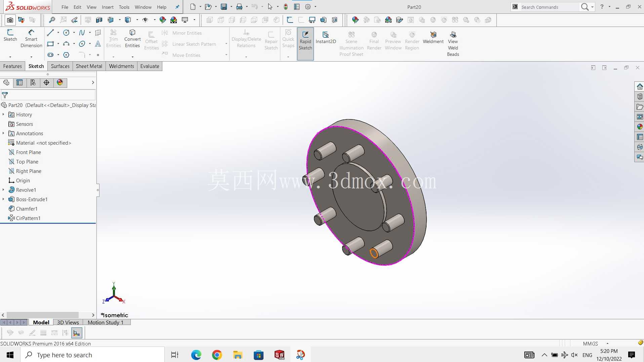This screenshot has width=644, height=362.
Task: Switch to the Evaluate tab
Action: [x=150, y=66]
